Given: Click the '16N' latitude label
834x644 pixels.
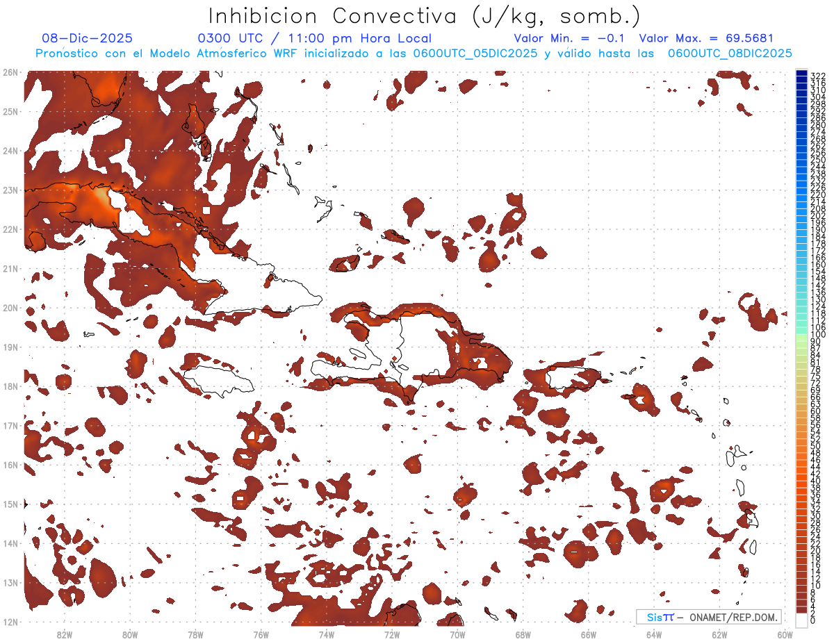Looking at the screenshot, I should tap(10, 465).
